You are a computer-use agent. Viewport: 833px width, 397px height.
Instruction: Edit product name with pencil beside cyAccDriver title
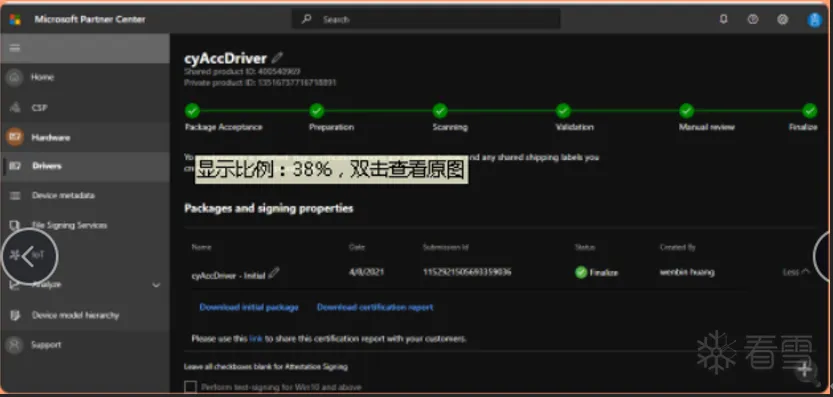click(x=277, y=57)
